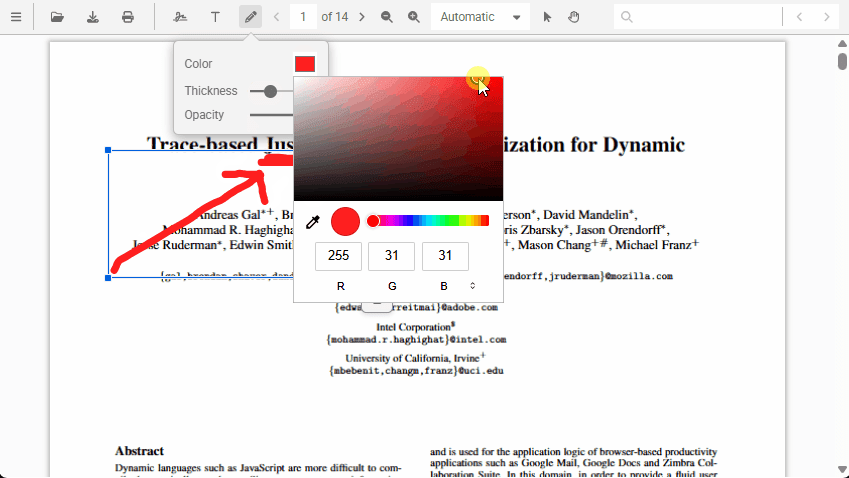Screen dimensions: 849x478
Task: Click the 'Intel Corporation' text
Action: (415, 327)
